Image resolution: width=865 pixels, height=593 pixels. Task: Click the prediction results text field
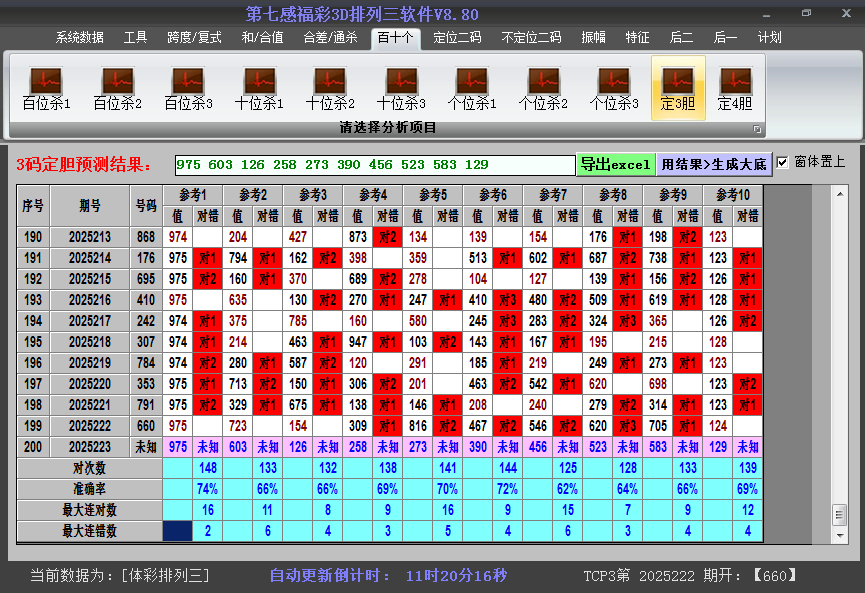(x=374, y=165)
